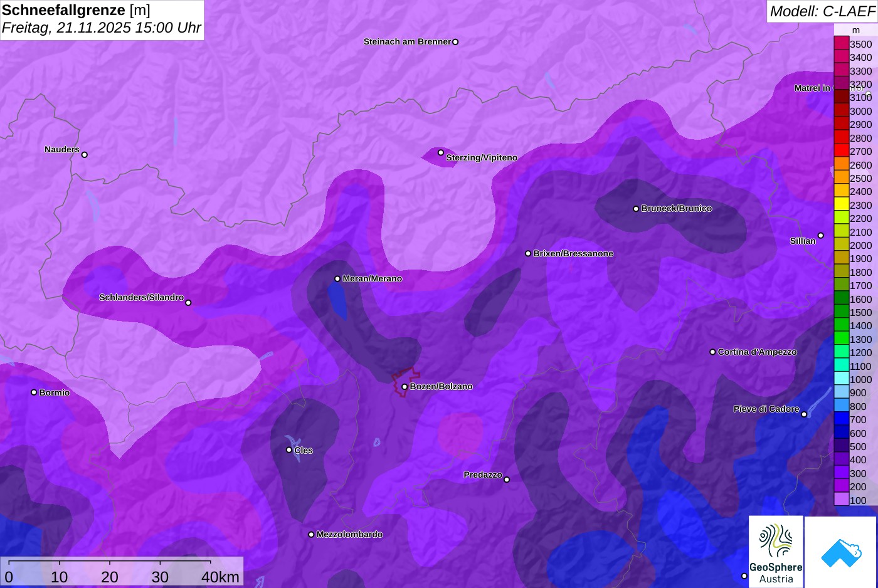878x588 pixels.
Task: Click the Cortina d'Ampezzo location dot
Action: coord(712,352)
